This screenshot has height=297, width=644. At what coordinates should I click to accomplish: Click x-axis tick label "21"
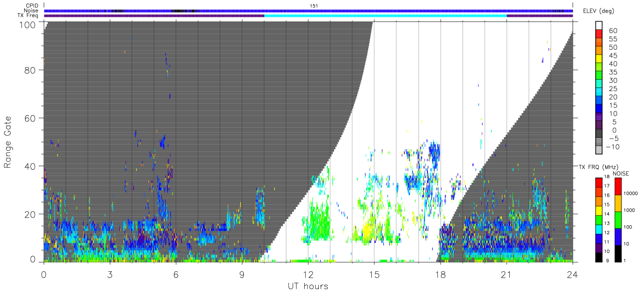(x=506, y=274)
